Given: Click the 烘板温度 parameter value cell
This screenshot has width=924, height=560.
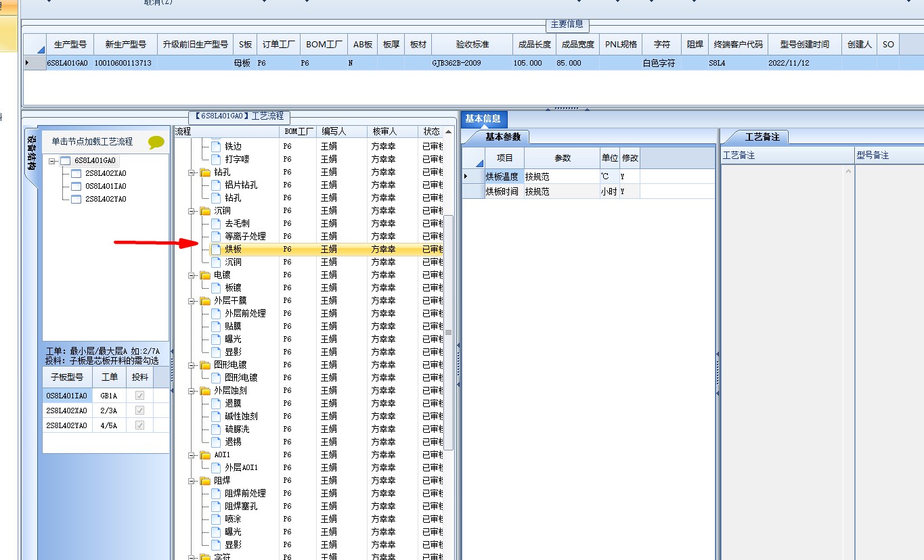Looking at the screenshot, I should (x=561, y=176).
